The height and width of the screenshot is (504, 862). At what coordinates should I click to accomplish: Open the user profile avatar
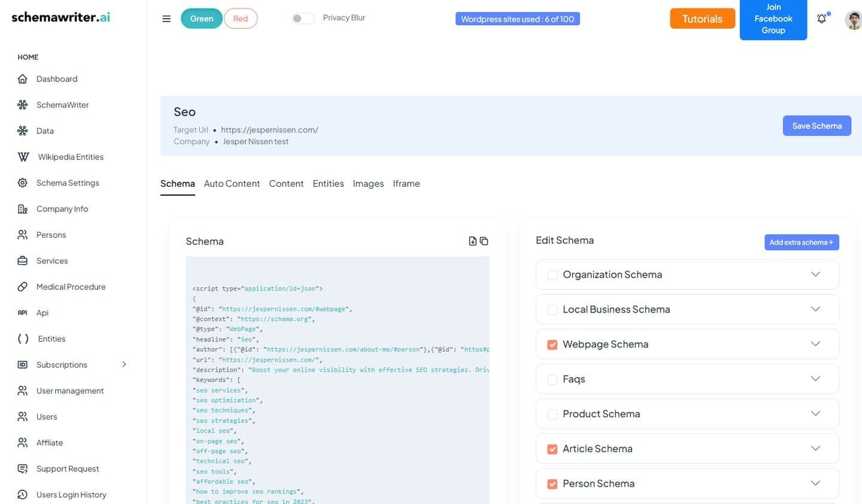pos(853,19)
